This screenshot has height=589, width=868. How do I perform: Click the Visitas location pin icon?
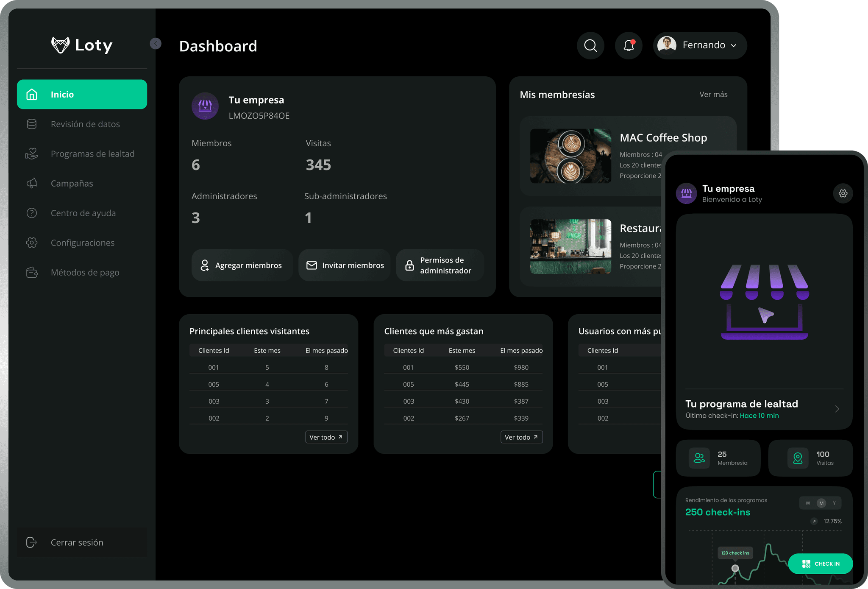click(798, 458)
